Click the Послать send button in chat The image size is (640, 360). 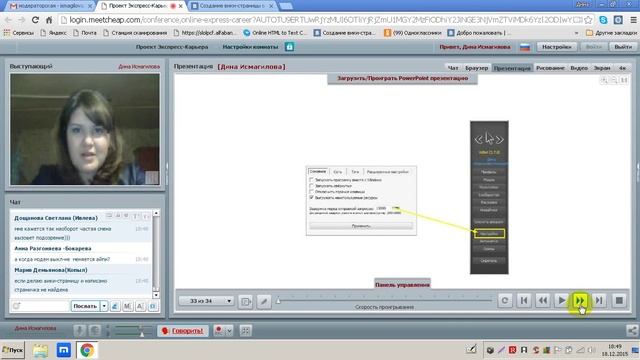(x=85, y=306)
